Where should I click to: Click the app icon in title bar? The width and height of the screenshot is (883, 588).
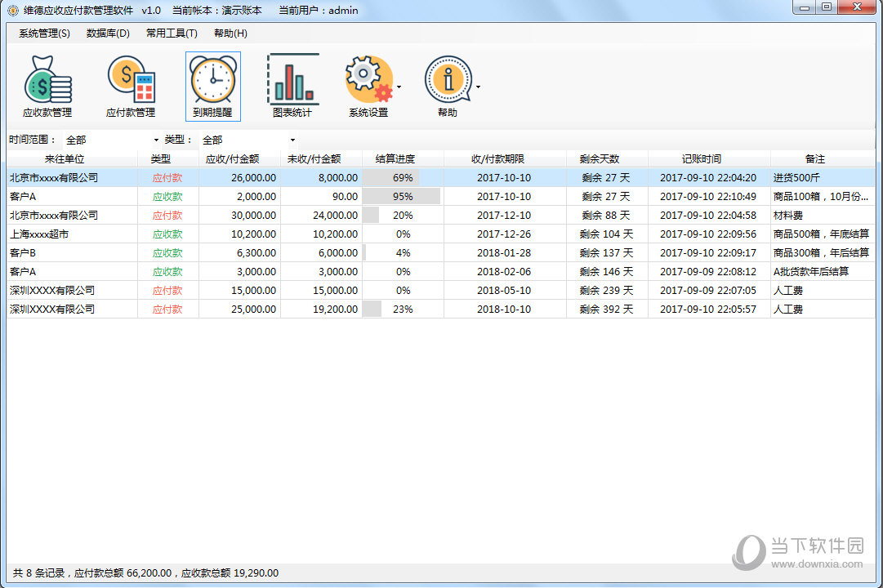pos(12,11)
